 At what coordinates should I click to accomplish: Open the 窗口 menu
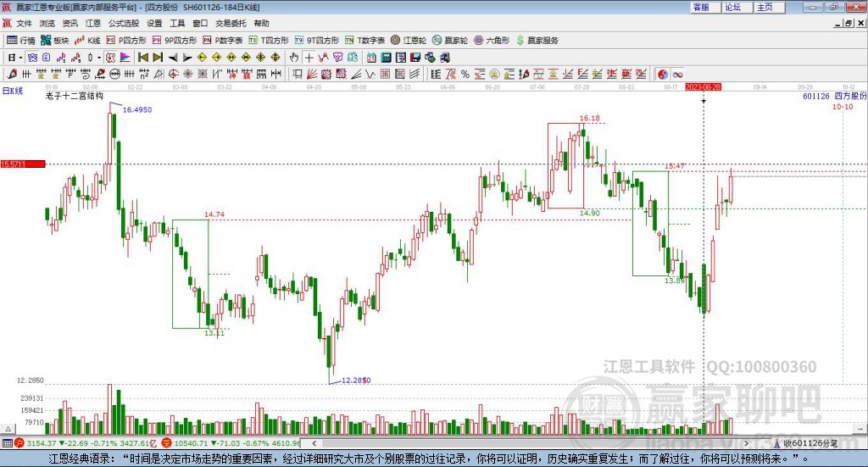pos(200,23)
